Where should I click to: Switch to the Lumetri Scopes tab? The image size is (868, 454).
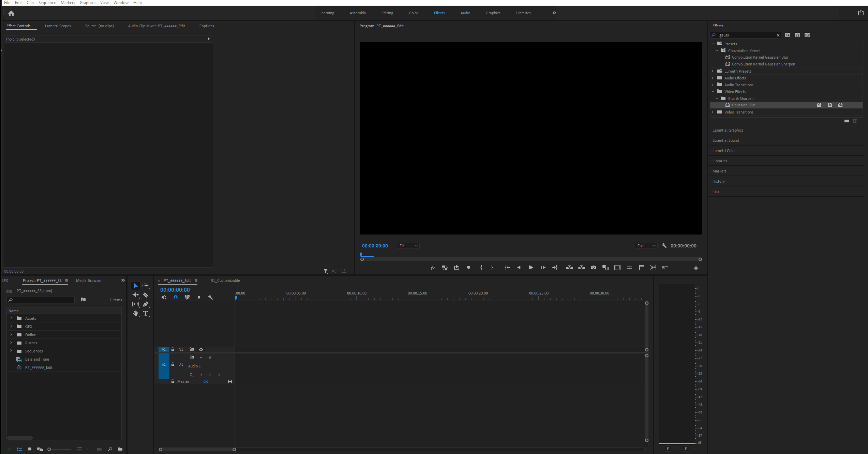[58, 26]
